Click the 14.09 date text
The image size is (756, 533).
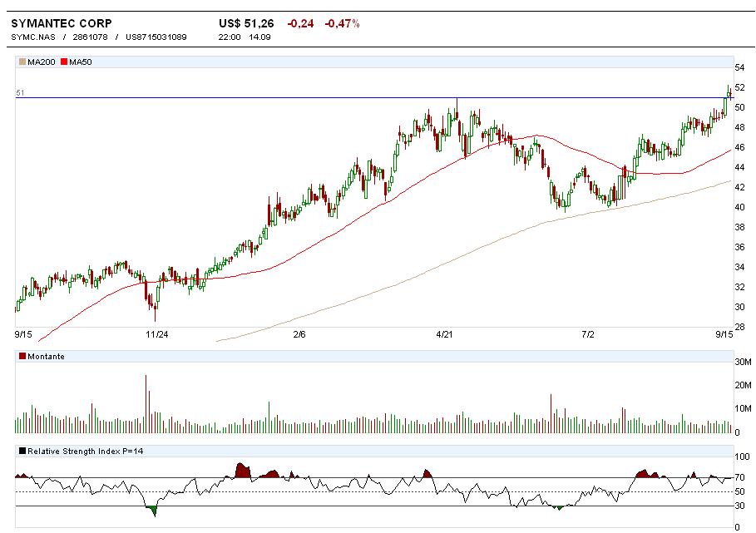259,37
